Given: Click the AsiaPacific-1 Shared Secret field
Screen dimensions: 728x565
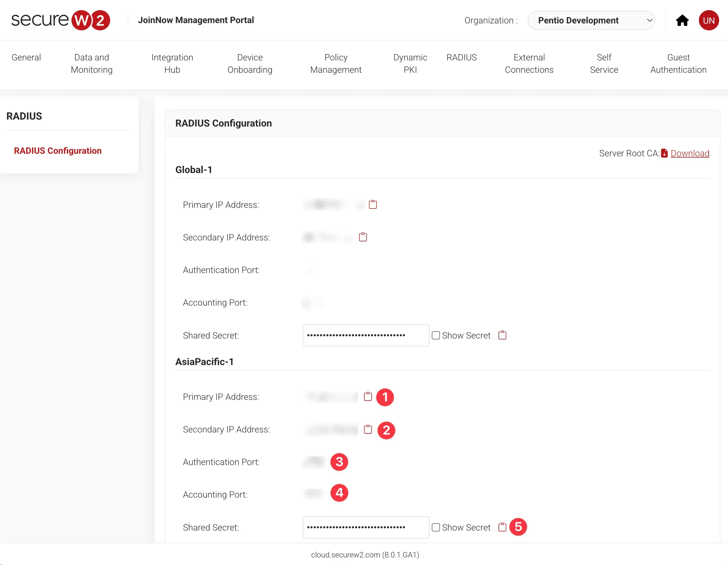Looking at the screenshot, I should point(366,527).
